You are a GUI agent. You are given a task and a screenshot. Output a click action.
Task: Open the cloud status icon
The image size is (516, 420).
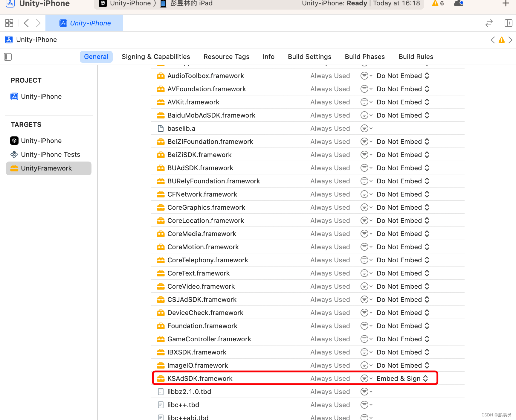pyautogui.click(x=459, y=3)
